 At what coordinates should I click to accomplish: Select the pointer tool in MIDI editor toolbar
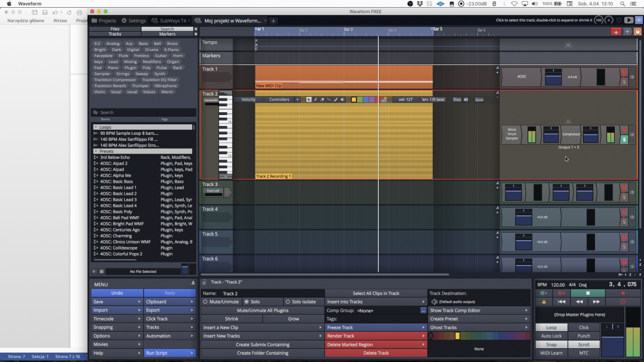pyautogui.click(x=309, y=100)
